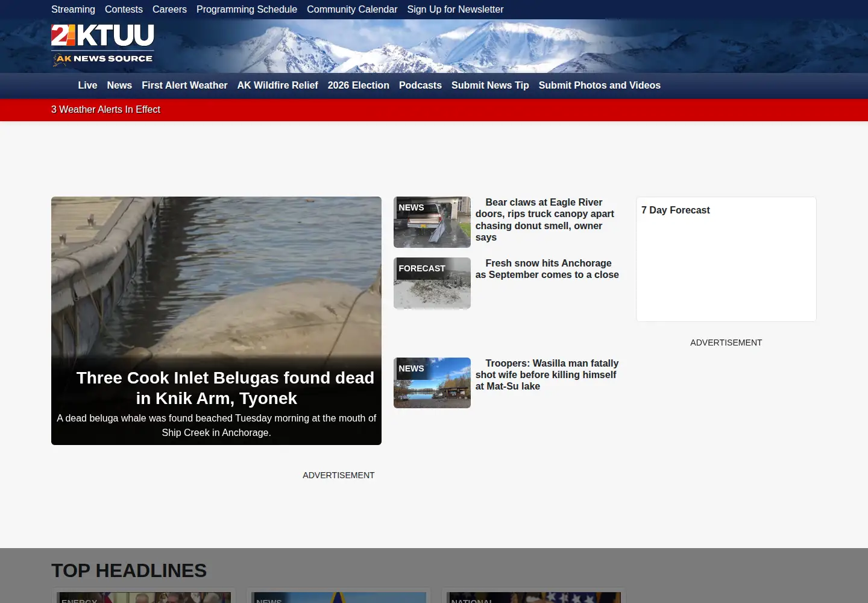The image size is (868, 603).
Task: Open the AK Wildfire Relief menu item
Action: click(277, 86)
